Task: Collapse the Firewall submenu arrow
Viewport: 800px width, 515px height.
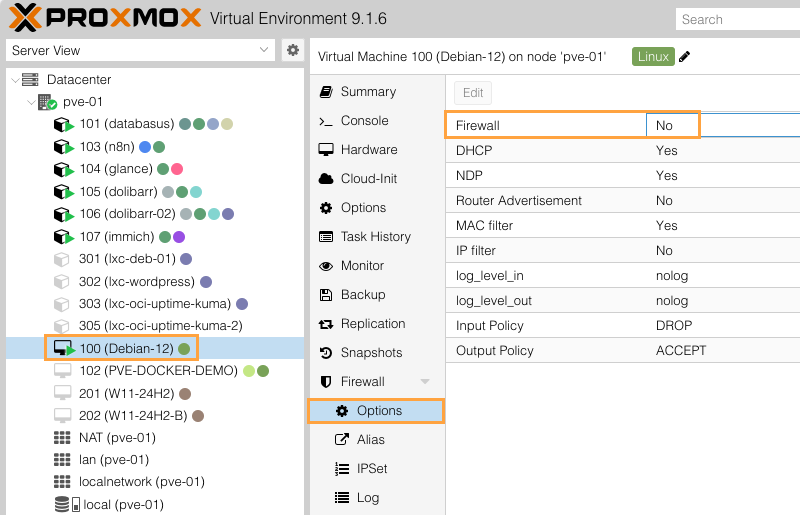Action: coord(424,382)
